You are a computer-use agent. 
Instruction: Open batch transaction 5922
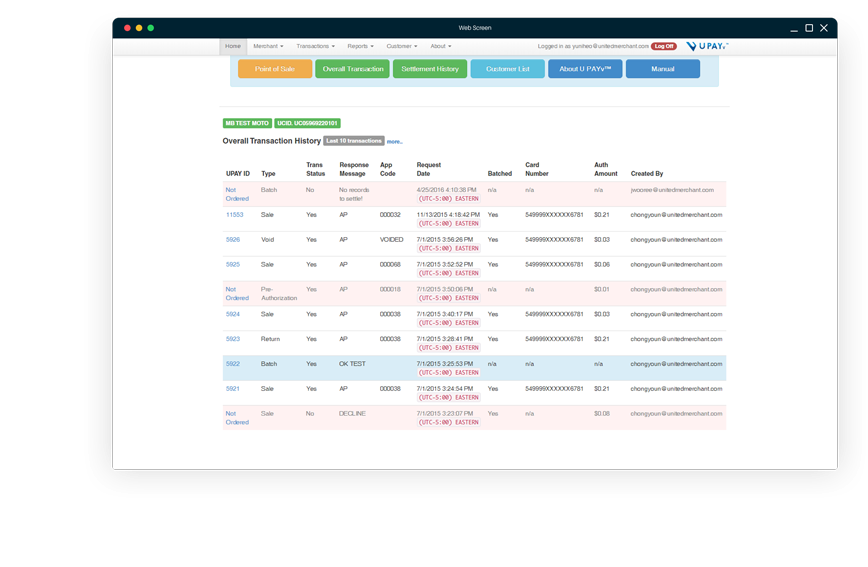point(233,364)
